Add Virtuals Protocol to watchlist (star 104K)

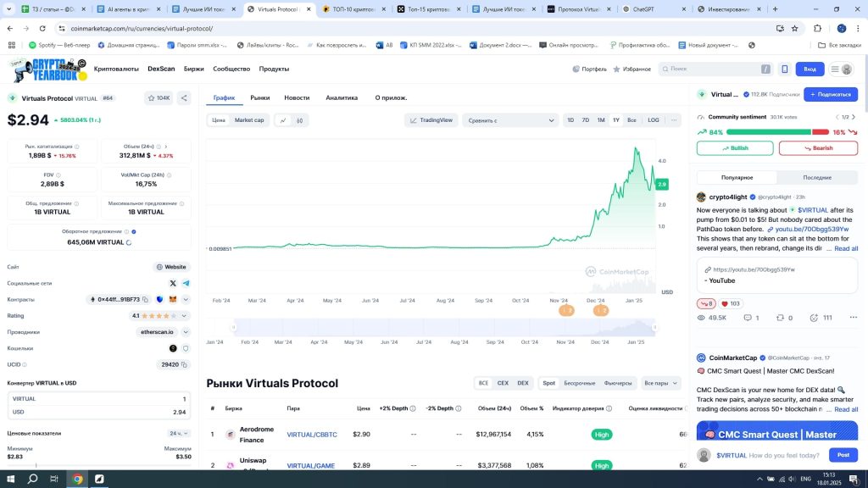click(x=159, y=98)
